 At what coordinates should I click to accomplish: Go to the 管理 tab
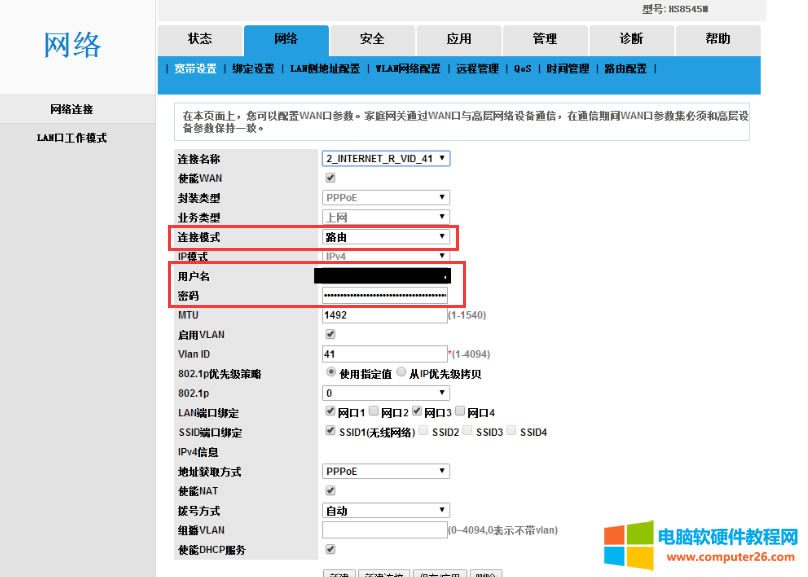pos(545,40)
